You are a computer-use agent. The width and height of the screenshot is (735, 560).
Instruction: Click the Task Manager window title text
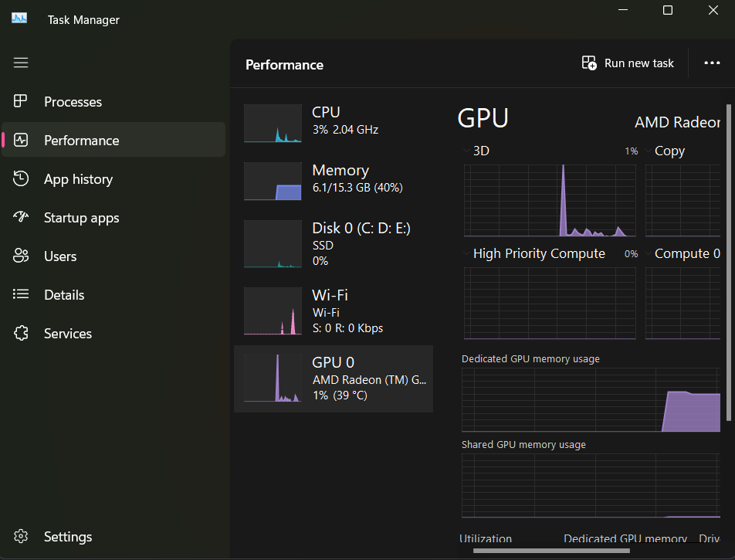coord(83,20)
